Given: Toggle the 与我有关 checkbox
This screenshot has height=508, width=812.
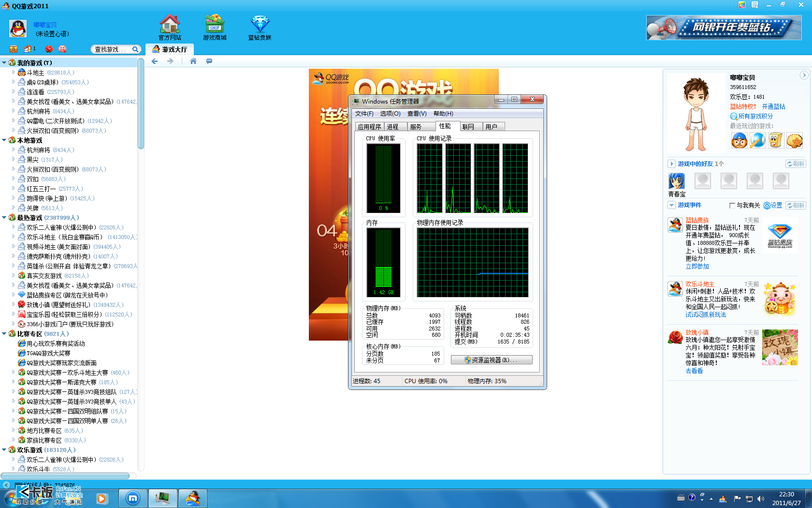Looking at the screenshot, I should pyautogui.click(x=732, y=206).
